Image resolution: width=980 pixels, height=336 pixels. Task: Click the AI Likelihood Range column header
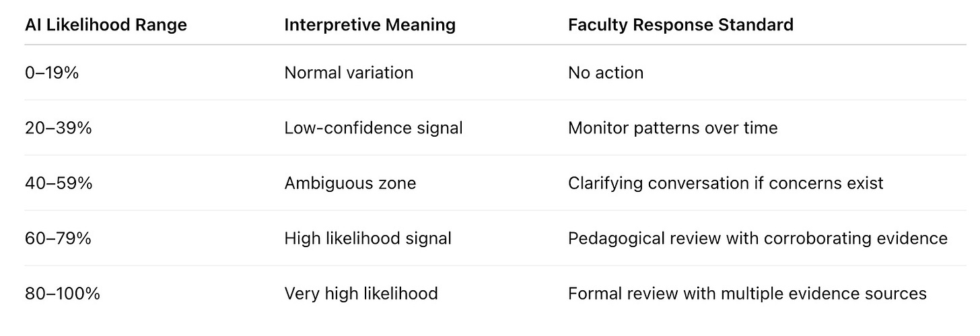(x=106, y=26)
